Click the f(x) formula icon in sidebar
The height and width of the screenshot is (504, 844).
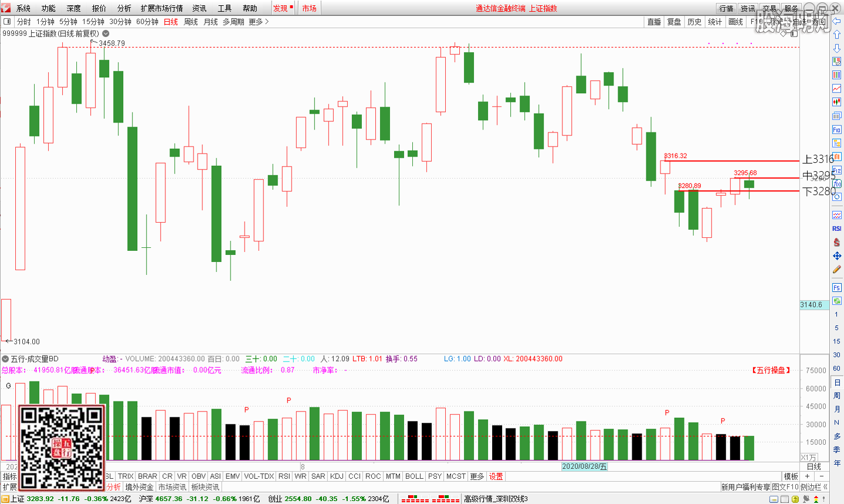coord(837,184)
